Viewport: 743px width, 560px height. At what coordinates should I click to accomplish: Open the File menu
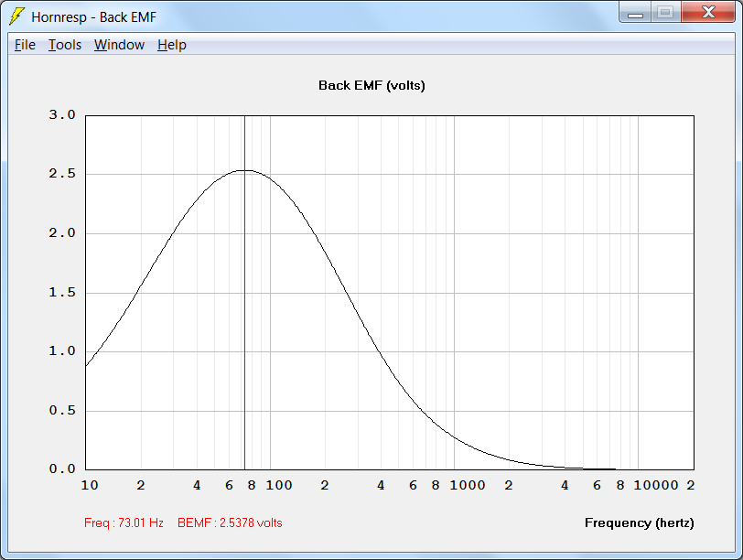(25, 45)
